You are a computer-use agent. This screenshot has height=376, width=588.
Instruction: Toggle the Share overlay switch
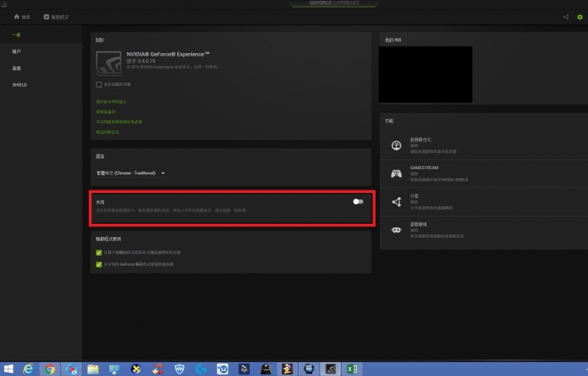click(359, 202)
